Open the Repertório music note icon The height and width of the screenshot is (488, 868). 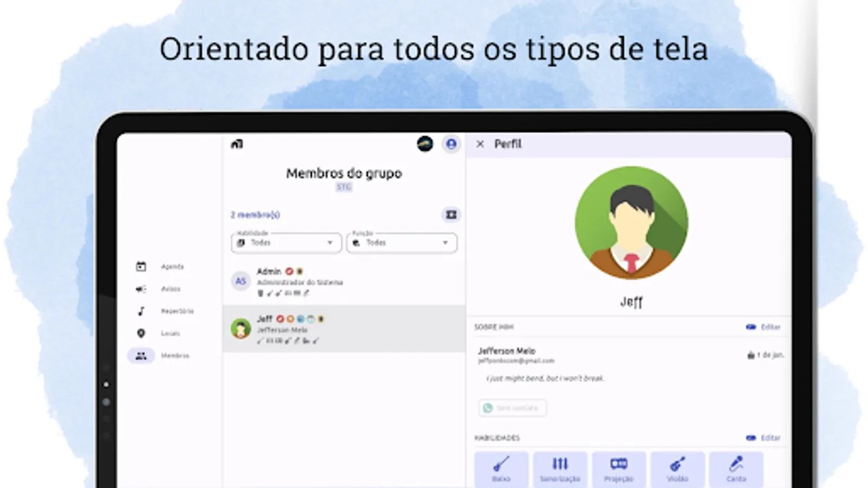141,311
